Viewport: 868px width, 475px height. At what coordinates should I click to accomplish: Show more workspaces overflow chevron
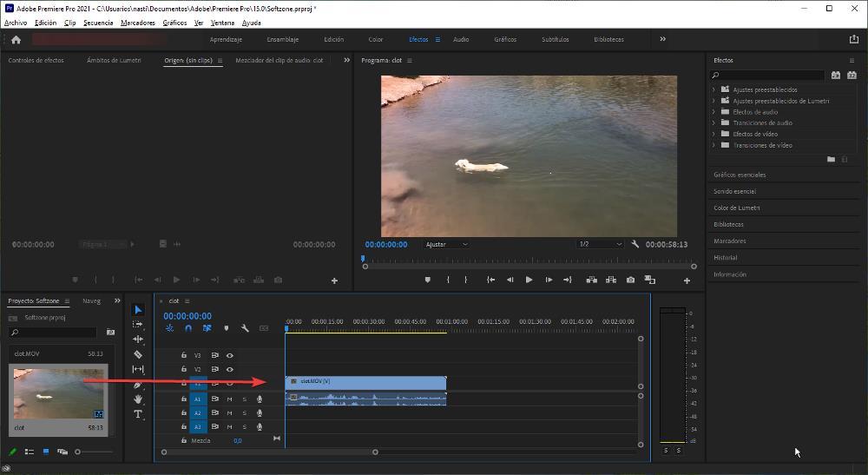pyautogui.click(x=662, y=39)
